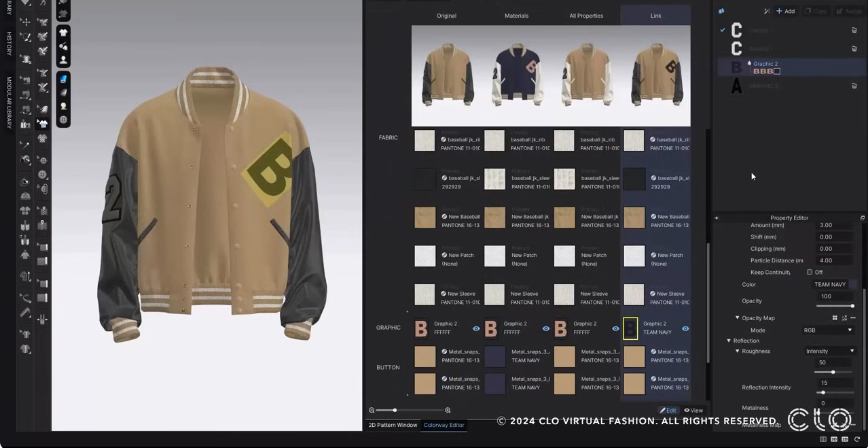
Task: Click the Opacity Map middle texture icon
Action: pos(844,318)
